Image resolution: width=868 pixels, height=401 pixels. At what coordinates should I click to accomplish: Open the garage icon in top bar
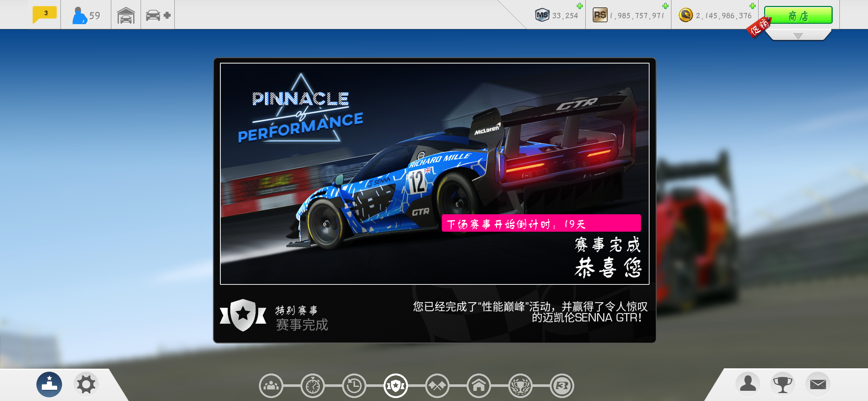126,16
